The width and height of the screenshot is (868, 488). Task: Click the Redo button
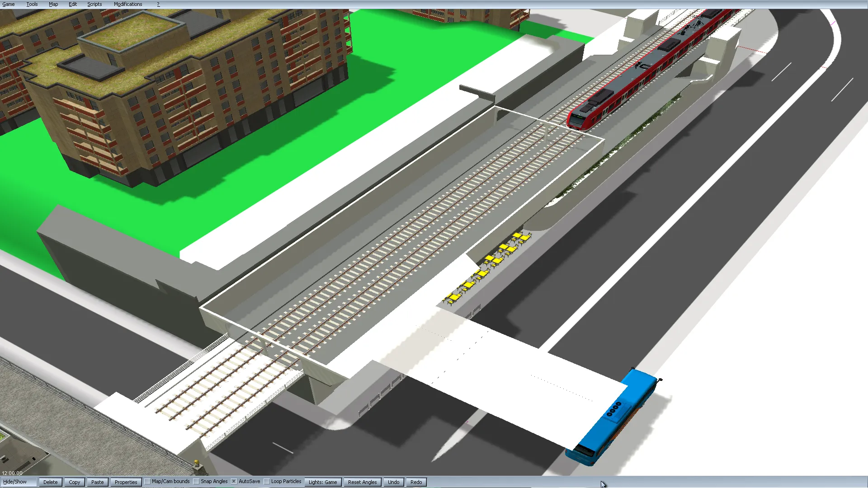416,482
